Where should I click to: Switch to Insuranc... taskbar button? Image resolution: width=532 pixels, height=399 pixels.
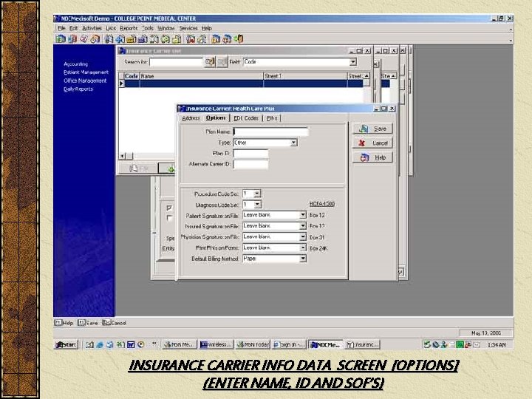click(x=362, y=345)
